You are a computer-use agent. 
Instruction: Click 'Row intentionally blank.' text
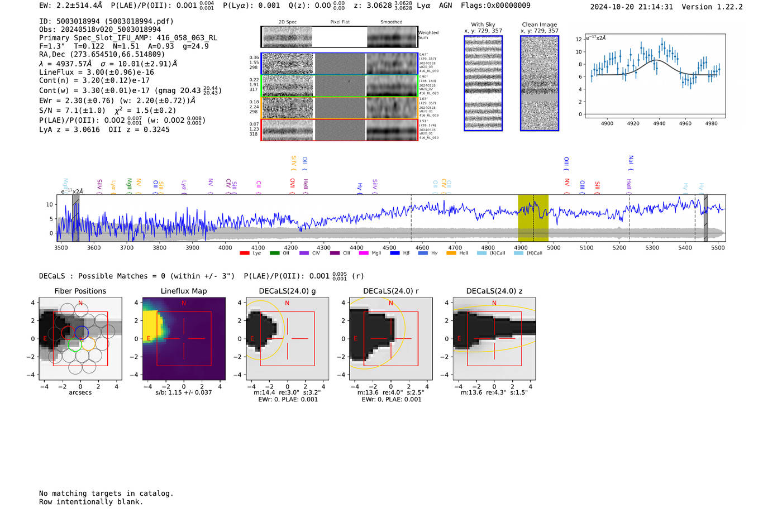coord(91,502)
